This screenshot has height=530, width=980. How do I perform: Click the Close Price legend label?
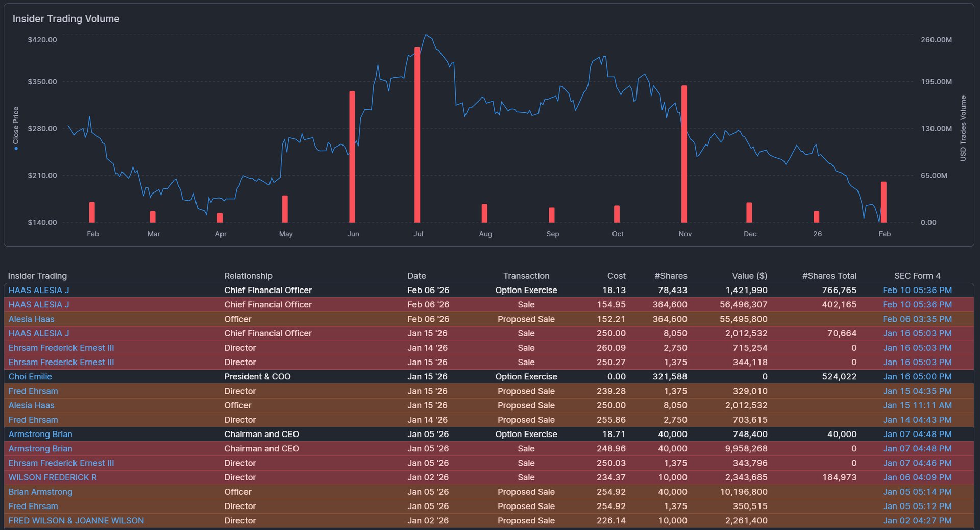click(x=16, y=128)
